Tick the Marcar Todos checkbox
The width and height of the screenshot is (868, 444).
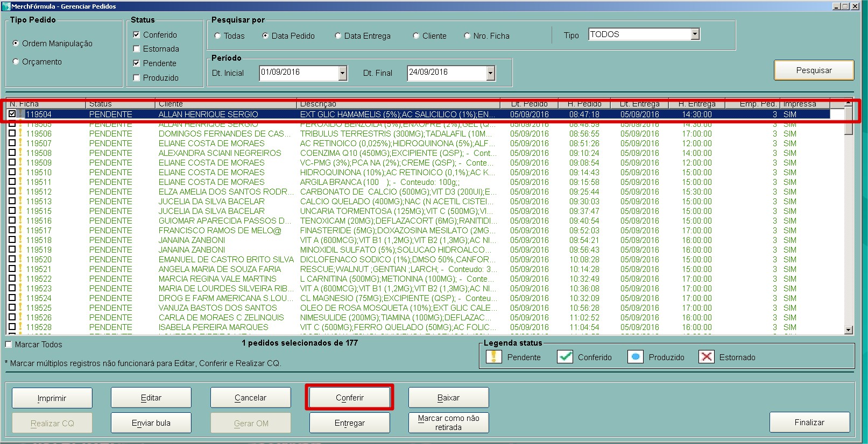(9, 345)
